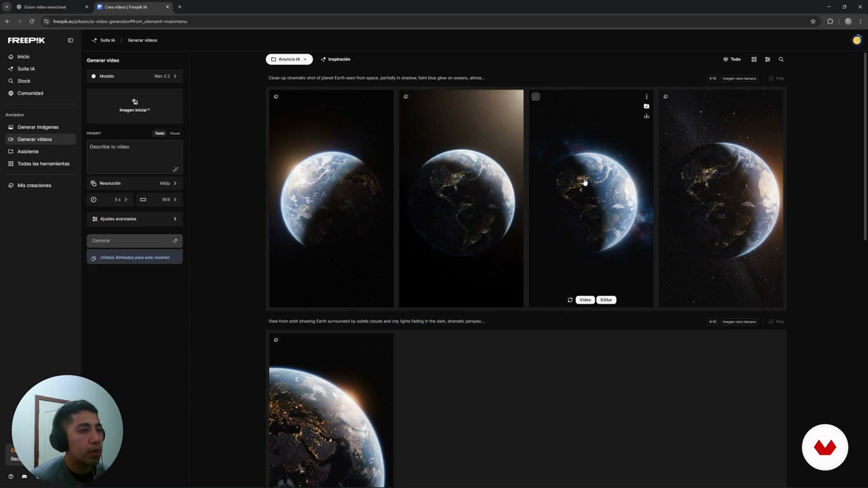Open the first Earth image thumbnail

(x=331, y=199)
